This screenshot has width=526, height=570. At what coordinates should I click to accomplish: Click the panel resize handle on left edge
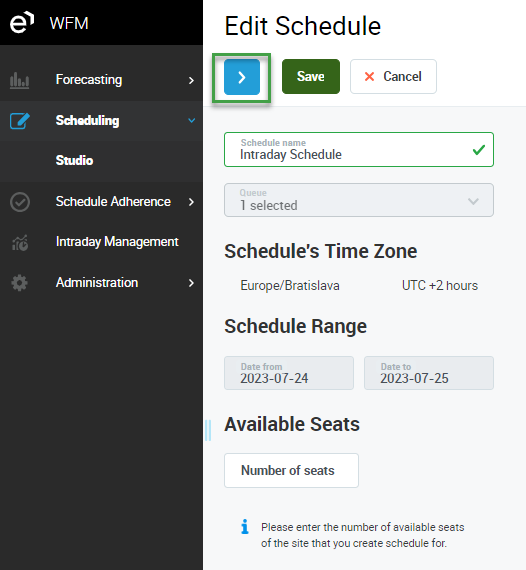[208, 430]
